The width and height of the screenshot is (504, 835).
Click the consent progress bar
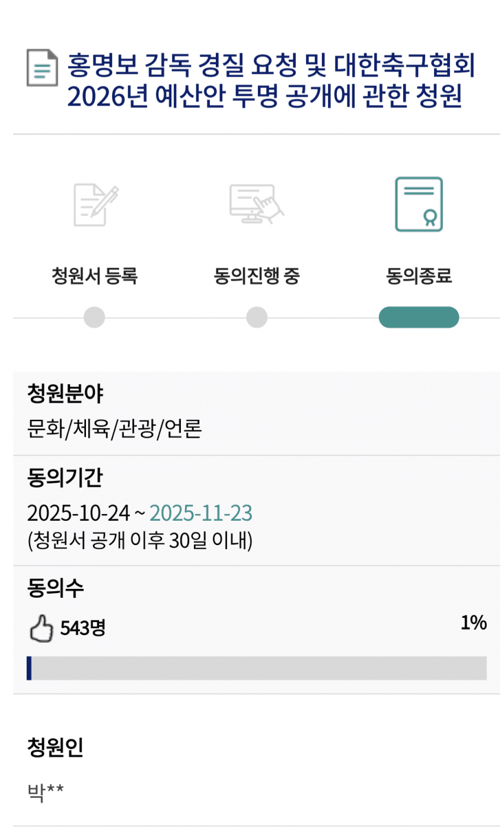pos(257,668)
